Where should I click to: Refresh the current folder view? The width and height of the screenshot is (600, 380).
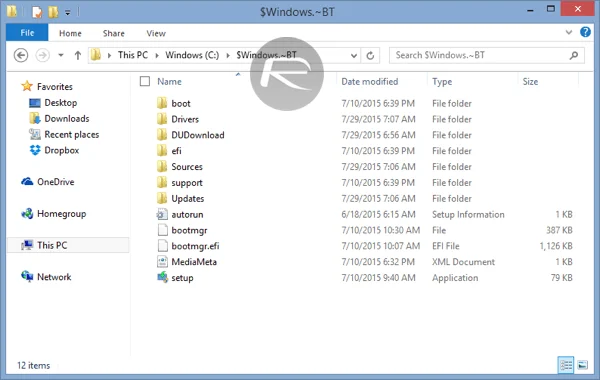click(370, 55)
